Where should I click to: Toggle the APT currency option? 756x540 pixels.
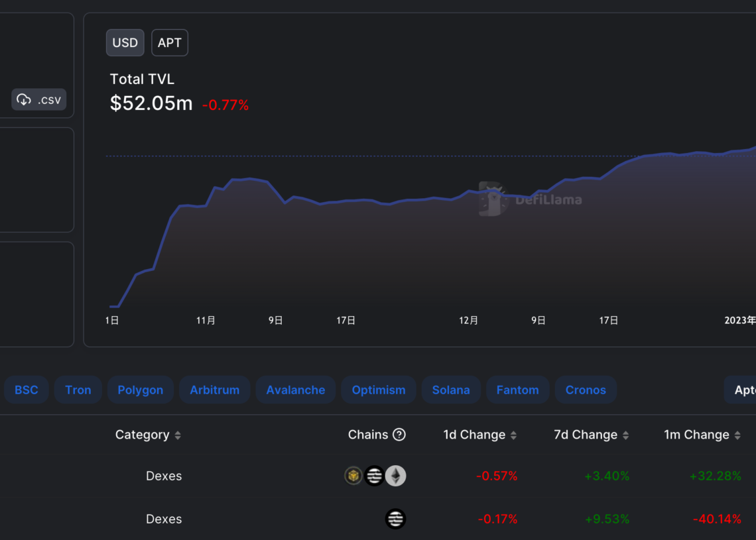coord(169,42)
